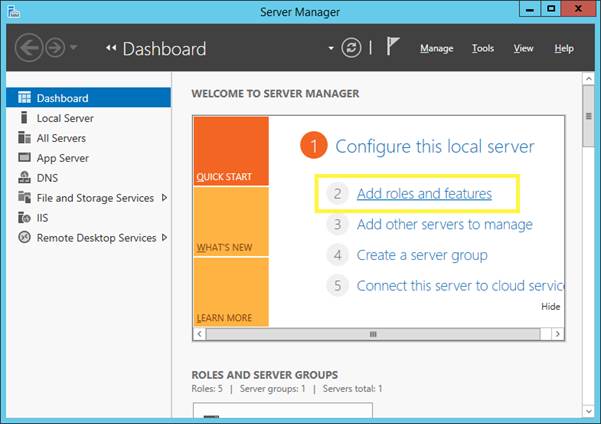Hide the welcome tile
Screen dimensions: 601x424
point(550,306)
